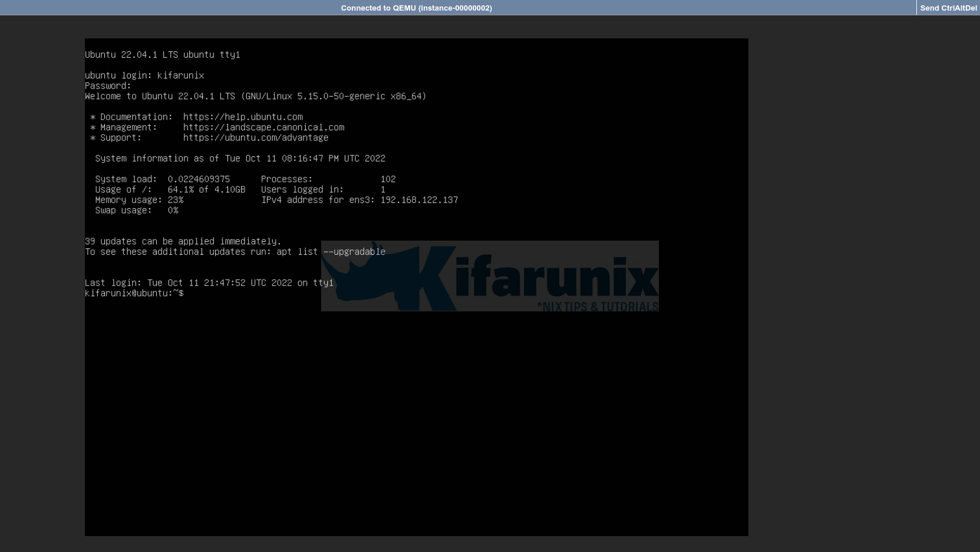Click inside the black terminal input area
Image resolution: width=980 pixels, height=552 pixels.
(413, 413)
